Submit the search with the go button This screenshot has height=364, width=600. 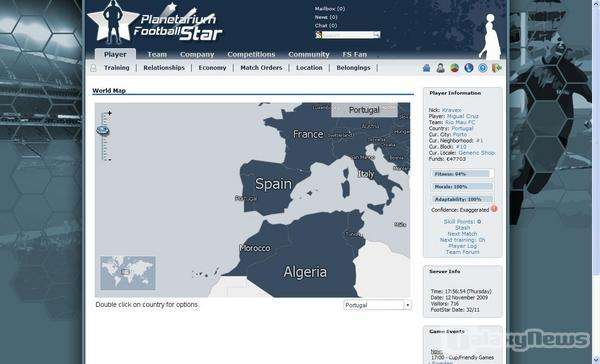377,35
